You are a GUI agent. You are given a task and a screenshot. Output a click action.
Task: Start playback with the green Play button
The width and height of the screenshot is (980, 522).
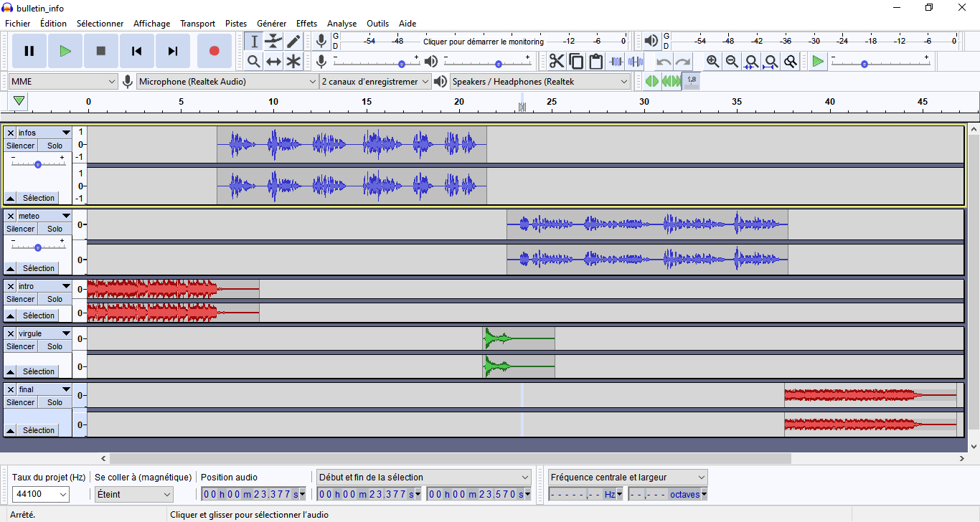[x=65, y=51]
